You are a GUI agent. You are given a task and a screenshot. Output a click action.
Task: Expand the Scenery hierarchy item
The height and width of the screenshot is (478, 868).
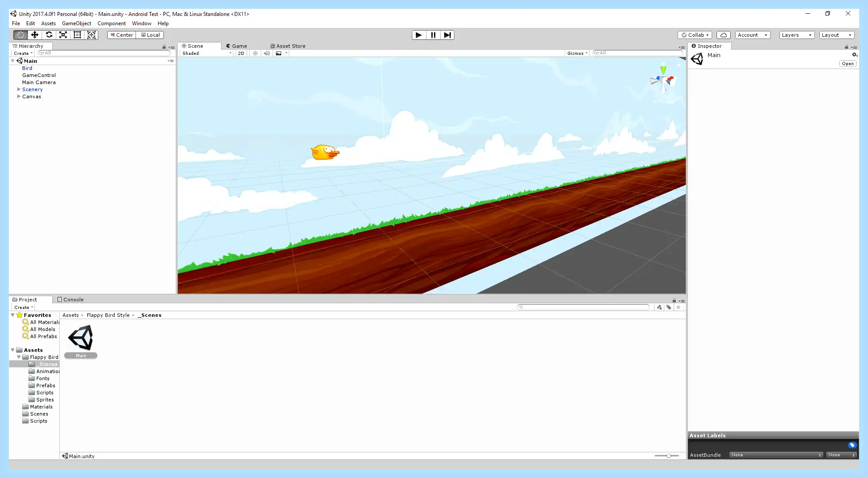19,89
